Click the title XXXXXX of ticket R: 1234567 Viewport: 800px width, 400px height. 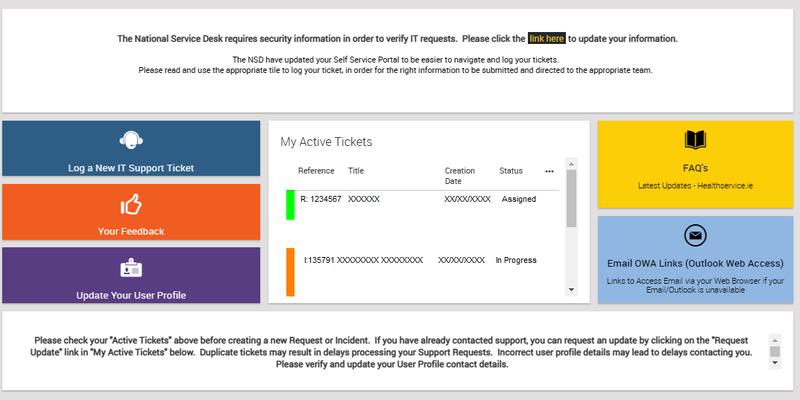click(x=364, y=199)
